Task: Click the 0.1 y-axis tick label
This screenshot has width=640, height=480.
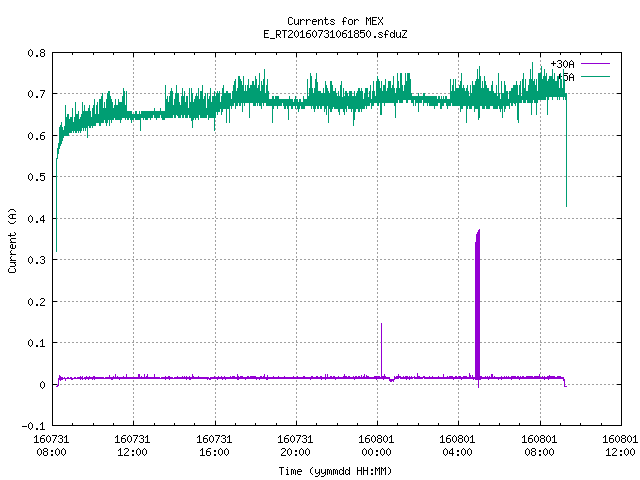Action: (37, 343)
